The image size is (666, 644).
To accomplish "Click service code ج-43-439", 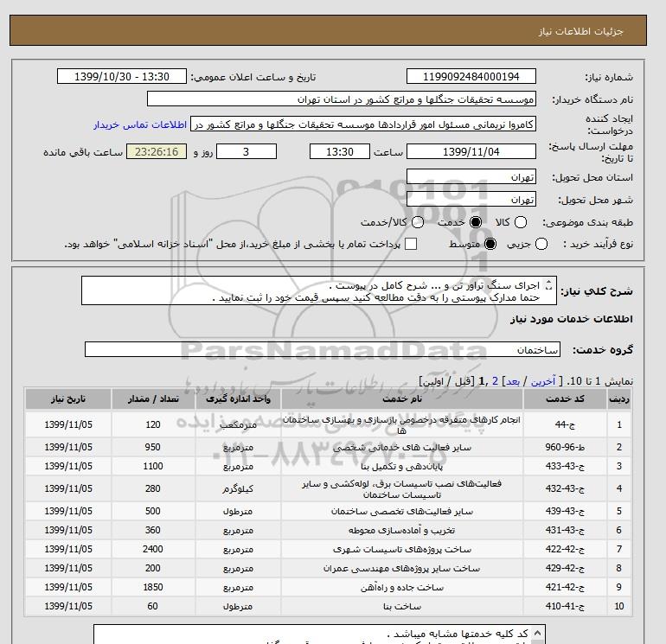I will pos(565,511).
